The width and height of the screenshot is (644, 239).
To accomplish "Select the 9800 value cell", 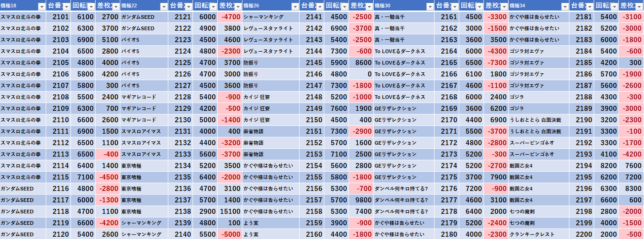I will pos(361,200).
